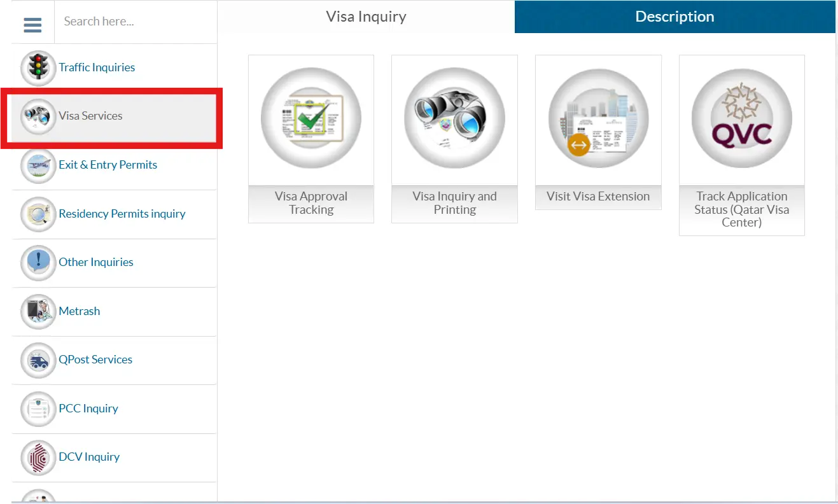Viewport: 838px width, 504px height.
Task: Select the Residency Permits inquiry icon
Action: click(x=38, y=214)
